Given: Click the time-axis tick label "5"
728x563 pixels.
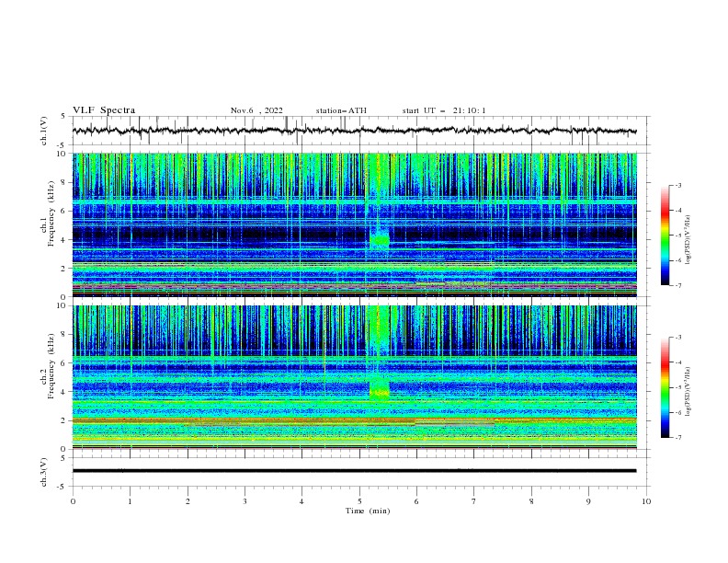Looking at the screenshot, I should point(359,501).
